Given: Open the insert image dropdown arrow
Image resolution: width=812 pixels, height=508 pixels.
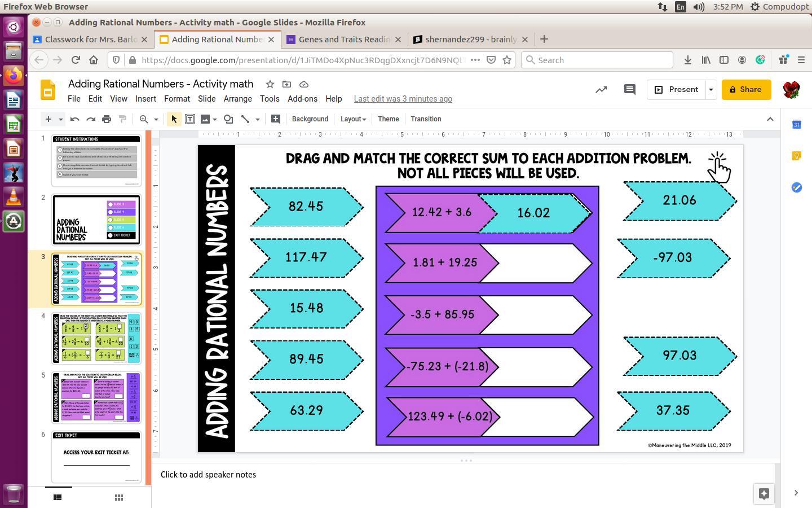Looking at the screenshot, I should [x=215, y=119].
